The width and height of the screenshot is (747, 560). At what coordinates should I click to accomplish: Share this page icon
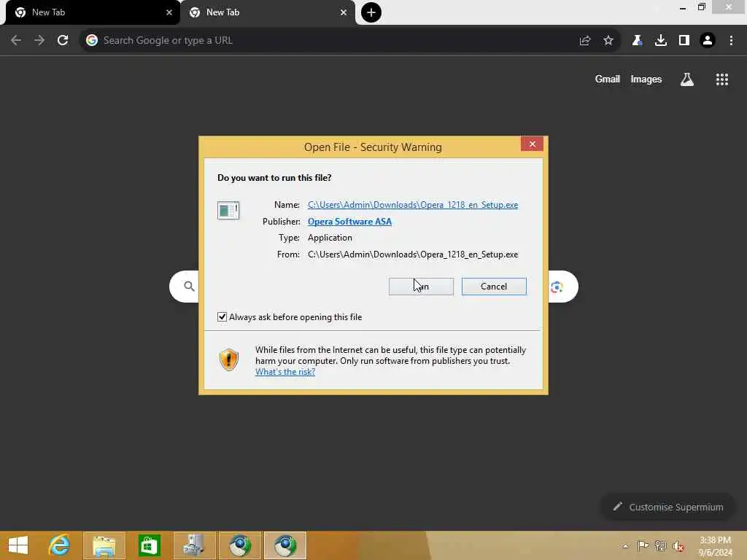pyautogui.click(x=585, y=41)
